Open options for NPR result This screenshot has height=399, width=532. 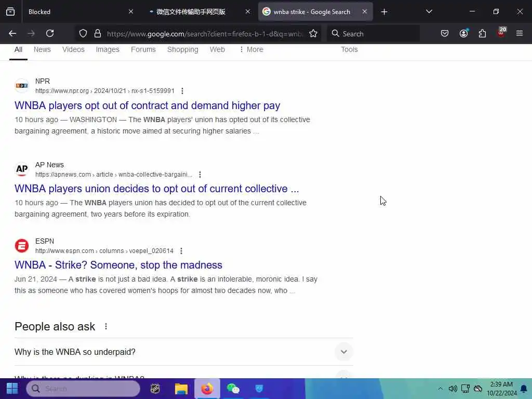pyautogui.click(x=182, y=91)
